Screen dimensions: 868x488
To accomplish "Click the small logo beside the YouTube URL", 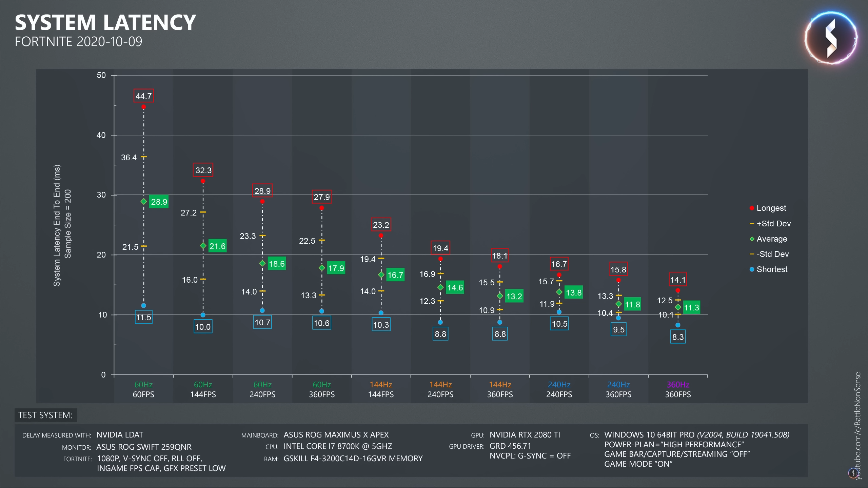I will click(853, 473).
